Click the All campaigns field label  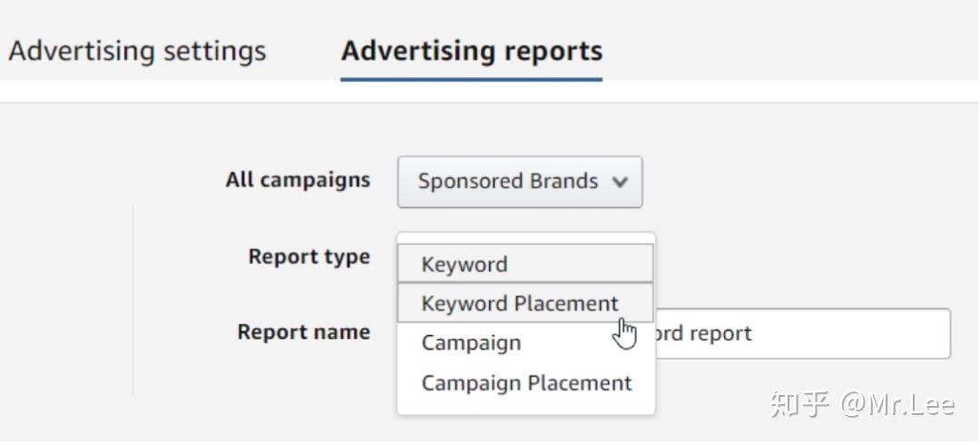pyautogui.click(x=298, y=180)
